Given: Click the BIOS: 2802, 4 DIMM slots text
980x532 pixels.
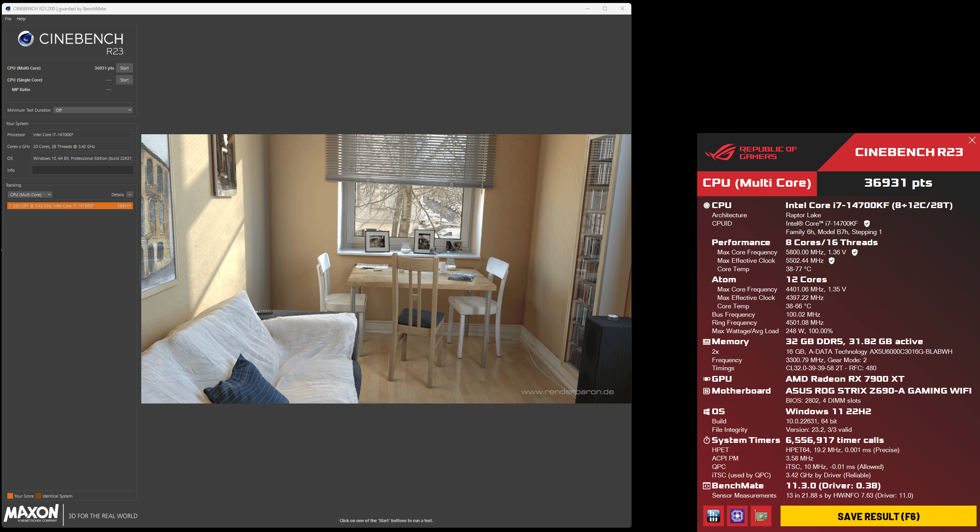Looking at the screenshot, I should [823, 401].
